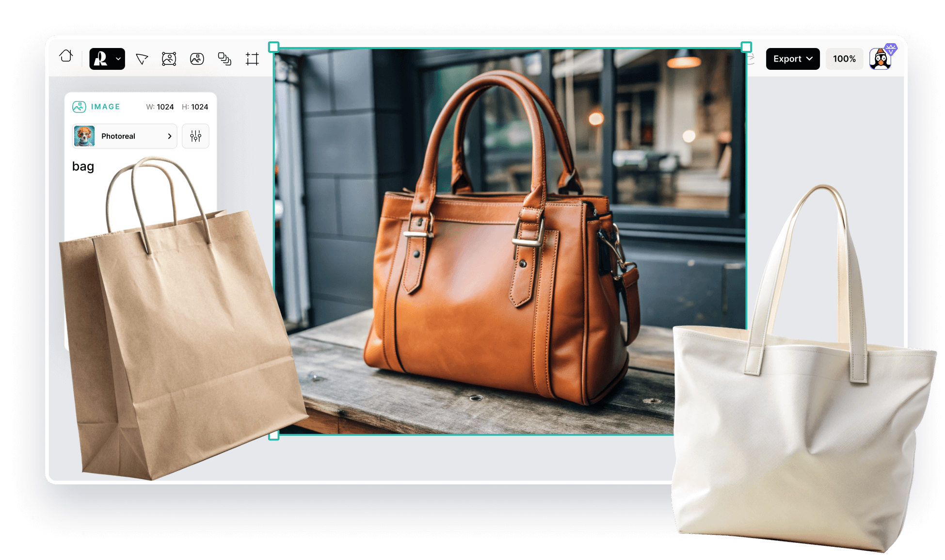Viewport: 945px width, 560px height.
Task: Click the 100% zoom level button
Action: pyautogui.click(x=844, y=59)
